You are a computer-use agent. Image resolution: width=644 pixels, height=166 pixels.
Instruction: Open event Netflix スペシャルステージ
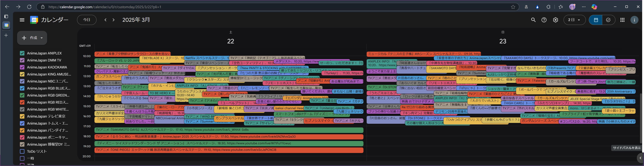(x=206, y=58)
